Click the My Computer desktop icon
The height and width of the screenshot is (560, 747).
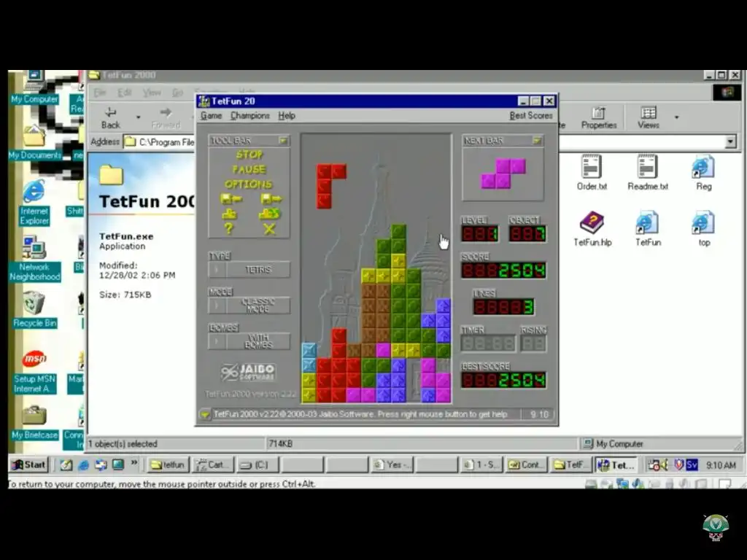tap(34, 87)
